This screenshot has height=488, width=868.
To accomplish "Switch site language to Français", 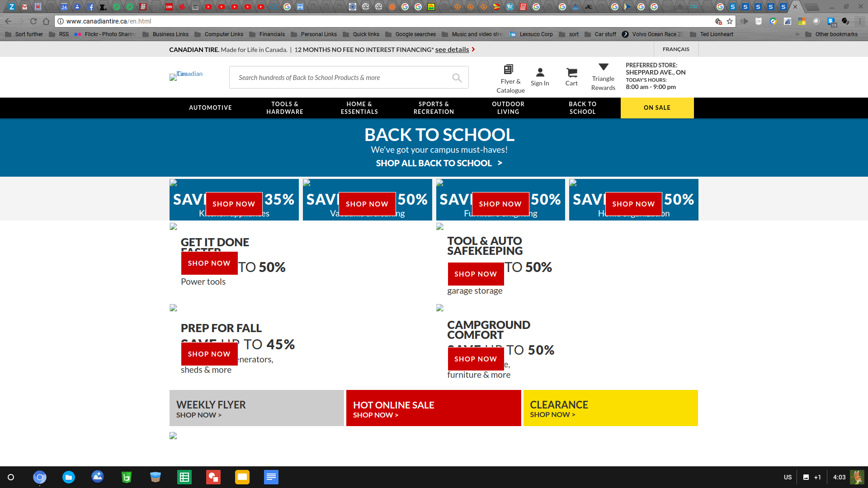I will click(676, 49).
